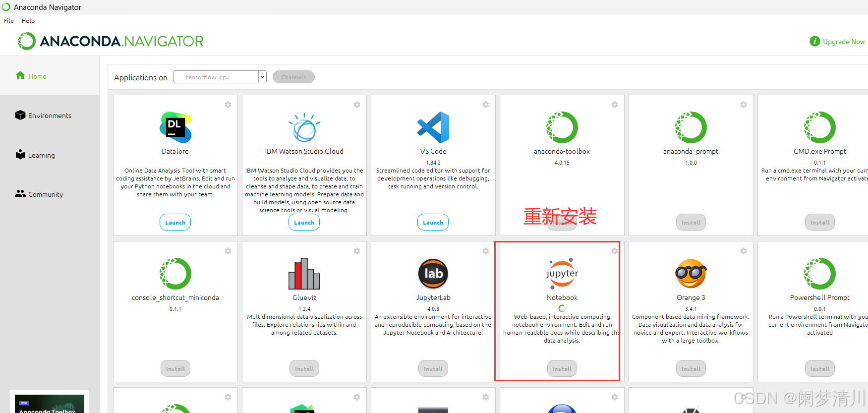Click the anaconda-toolbox app icon
868x413 pixels.
(x=562, y=127)
